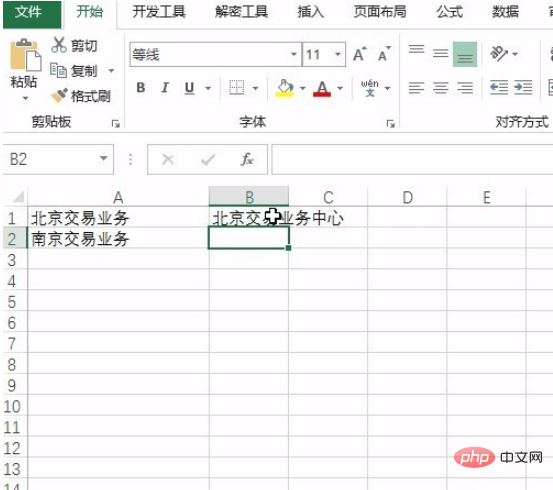Open the Font (字体) dialog launcher
Screen dimensions: 553x490
(390, 123)
